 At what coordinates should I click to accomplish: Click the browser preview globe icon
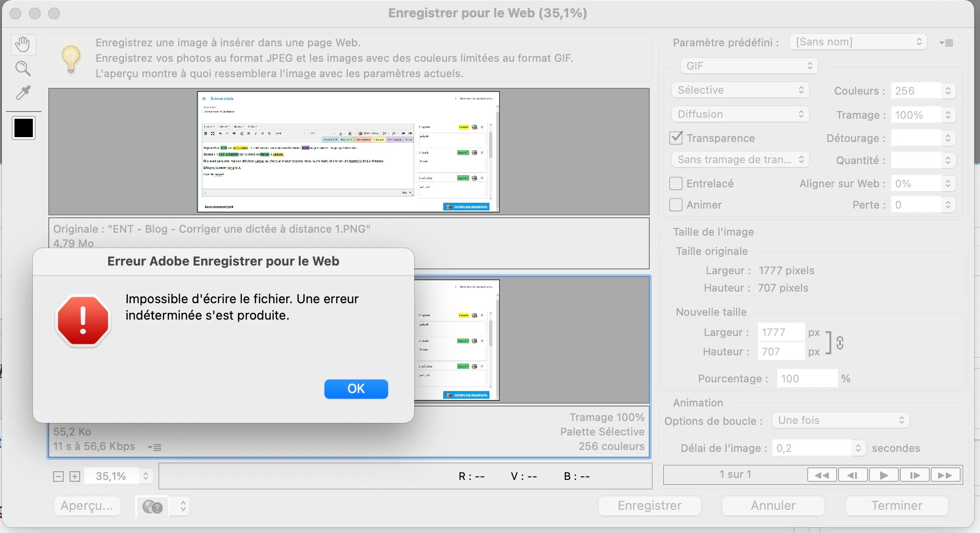coord(153,506)
